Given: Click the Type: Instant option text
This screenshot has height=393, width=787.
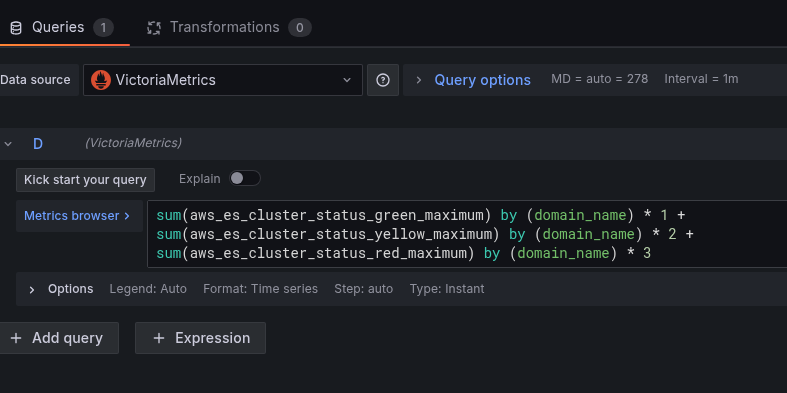Looking at the screenshot, I should tap(447, 289).
